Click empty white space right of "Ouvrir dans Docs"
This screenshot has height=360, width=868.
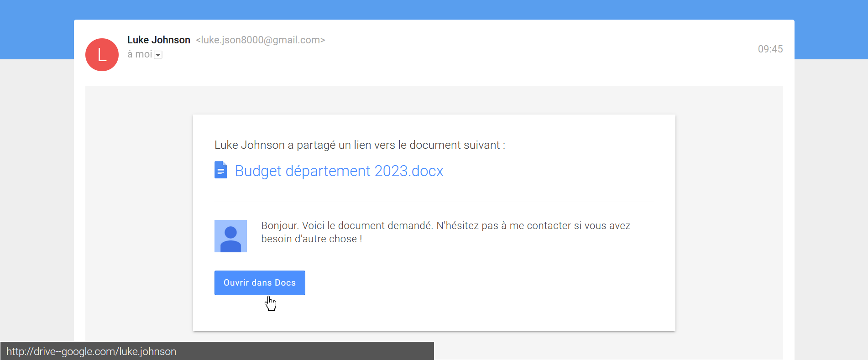(x=456, y=283)
